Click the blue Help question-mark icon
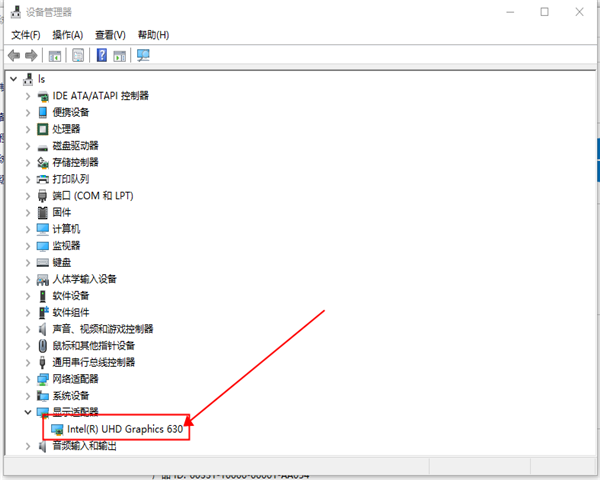This screenshot has height=480, width=600. pos(102,55)
